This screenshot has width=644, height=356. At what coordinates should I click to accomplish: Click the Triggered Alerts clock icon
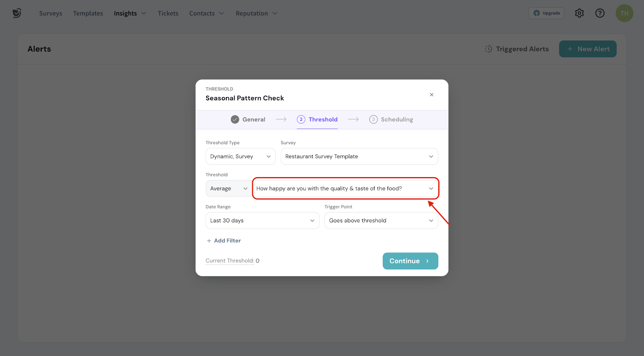(x=488, y=49)
